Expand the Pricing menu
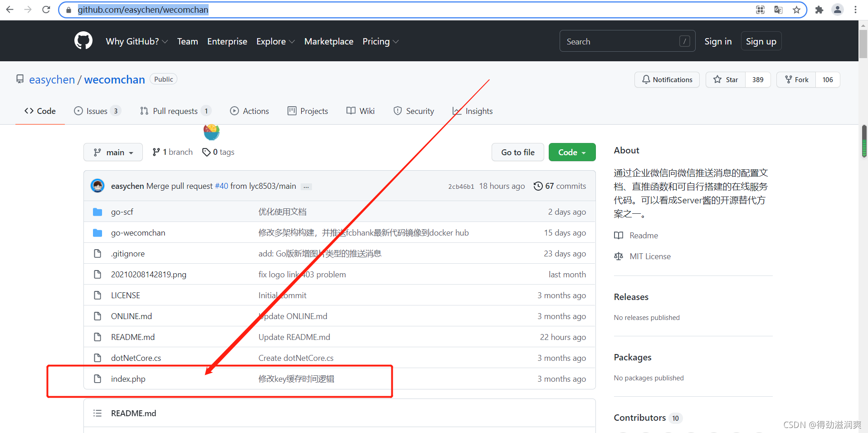Viewport: 868px width, 433px height. point(380,41)
